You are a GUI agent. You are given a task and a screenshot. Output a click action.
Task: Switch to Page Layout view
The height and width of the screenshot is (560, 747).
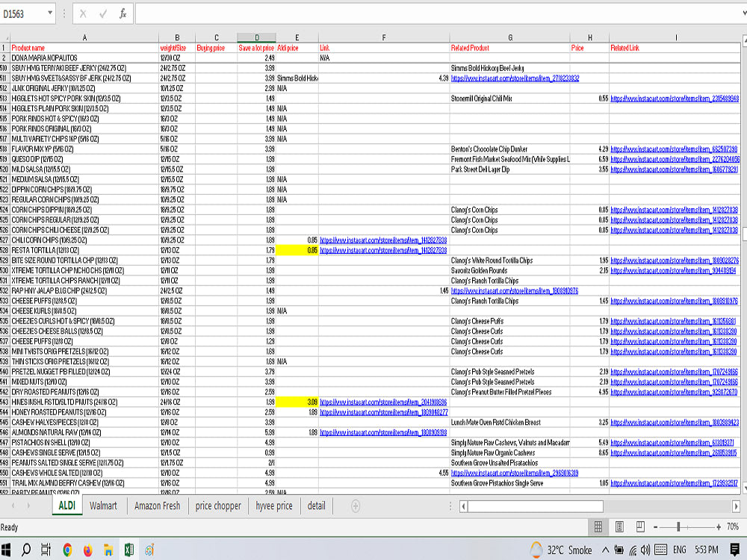[x=619, y=526]
